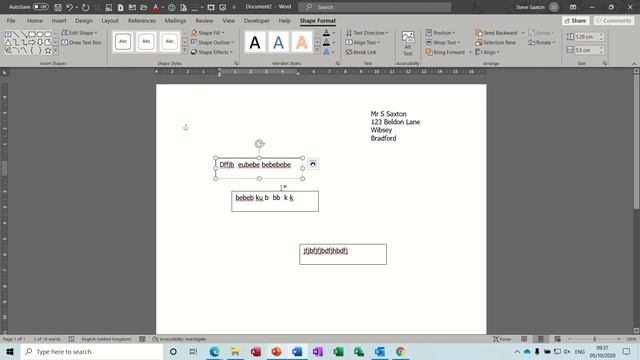Apply the black A WordArt style
The width and height of the screenshot is (640, 360).
[x=255, y=42]
